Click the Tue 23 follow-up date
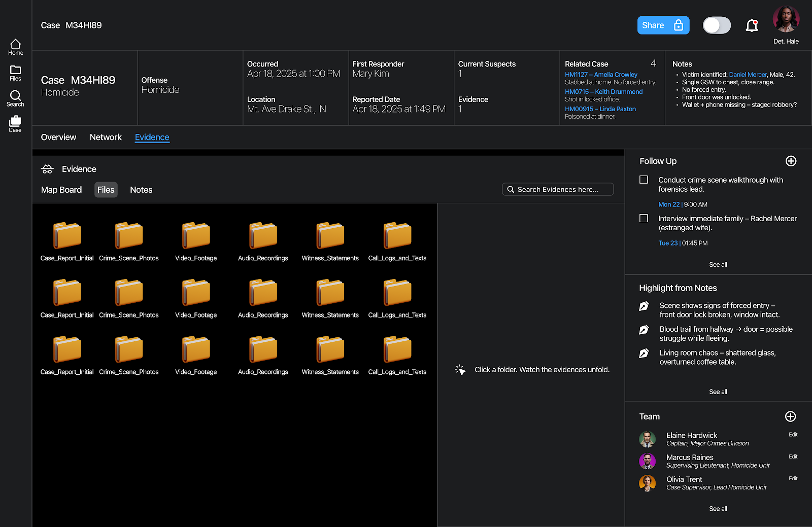Screen dimensions: 812x527 coord(668,243)
